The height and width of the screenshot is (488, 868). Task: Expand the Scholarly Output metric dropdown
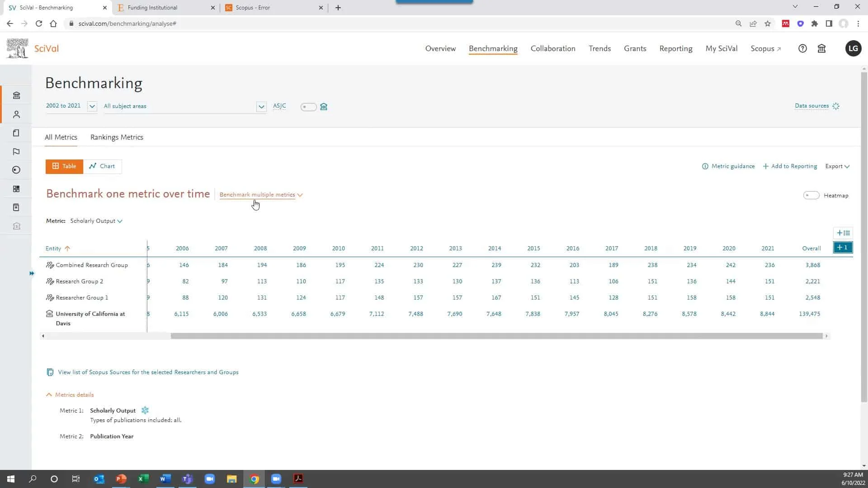point(96,221)
